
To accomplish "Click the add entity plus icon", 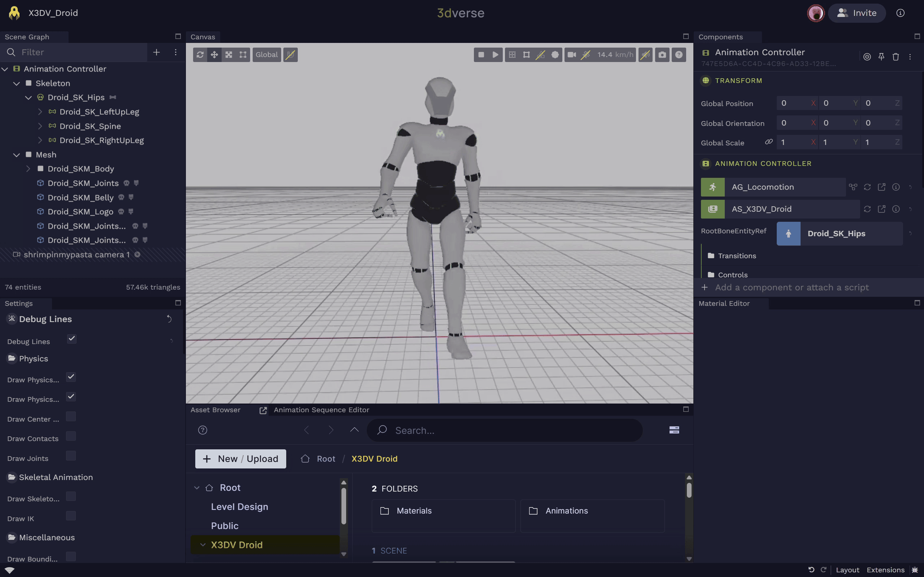I will [156, 52].
